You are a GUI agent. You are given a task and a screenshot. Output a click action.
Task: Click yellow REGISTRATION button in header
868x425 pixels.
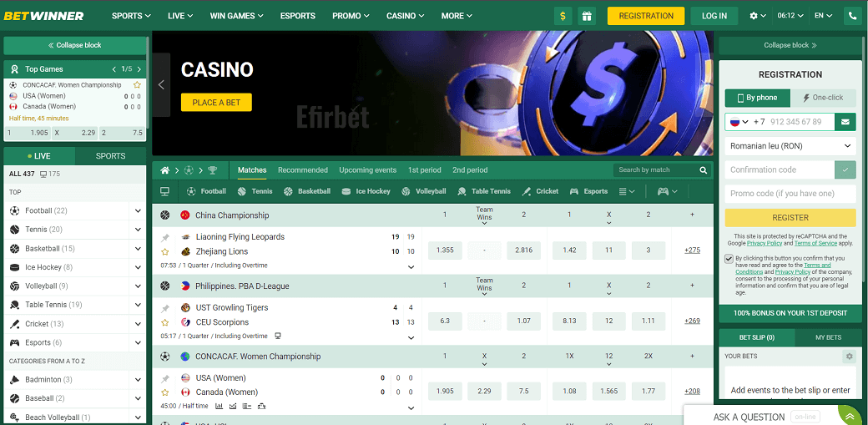pos(646,16)
